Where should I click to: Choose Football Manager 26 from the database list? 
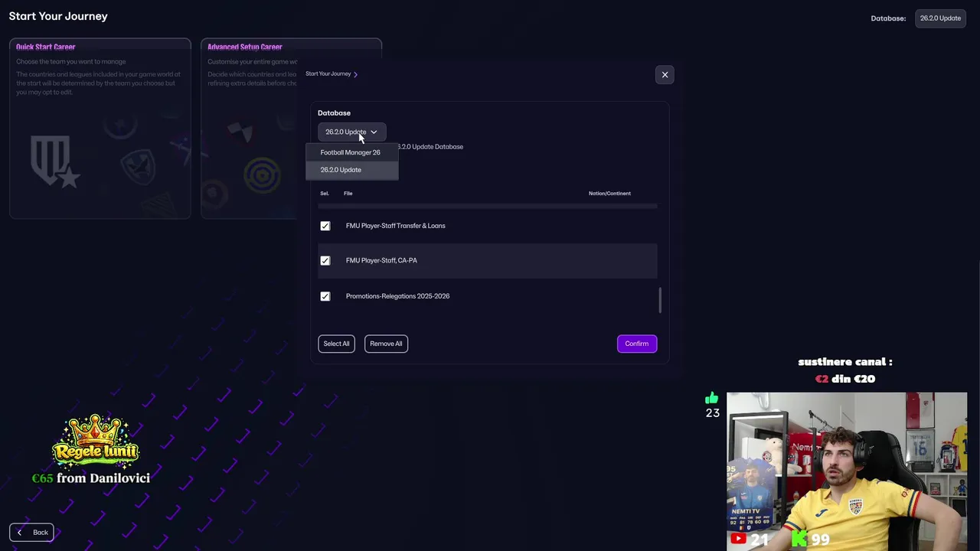351,152
